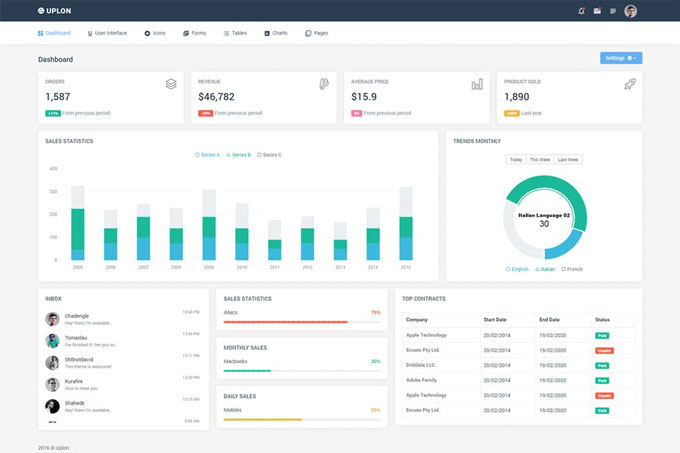This screenshot has height=453, width=680.
Task: Click the $46,782 revenue value
Action: coord(216,97)
